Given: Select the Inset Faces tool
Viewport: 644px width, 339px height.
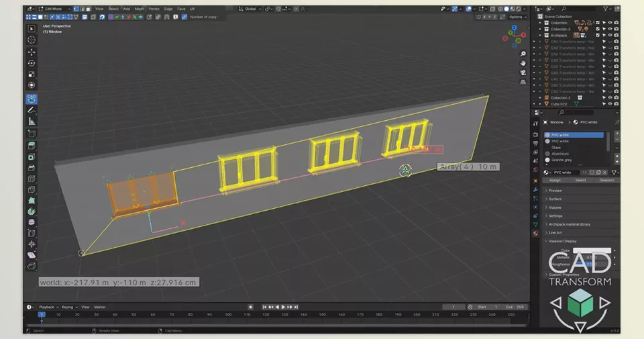Looking at the screenshot, I should click(32, 157).
